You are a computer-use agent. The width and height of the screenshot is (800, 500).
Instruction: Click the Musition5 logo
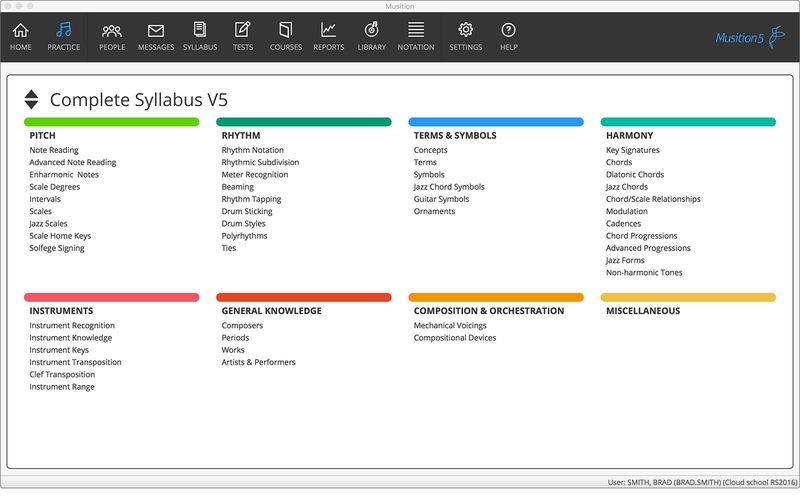(750, 37)
